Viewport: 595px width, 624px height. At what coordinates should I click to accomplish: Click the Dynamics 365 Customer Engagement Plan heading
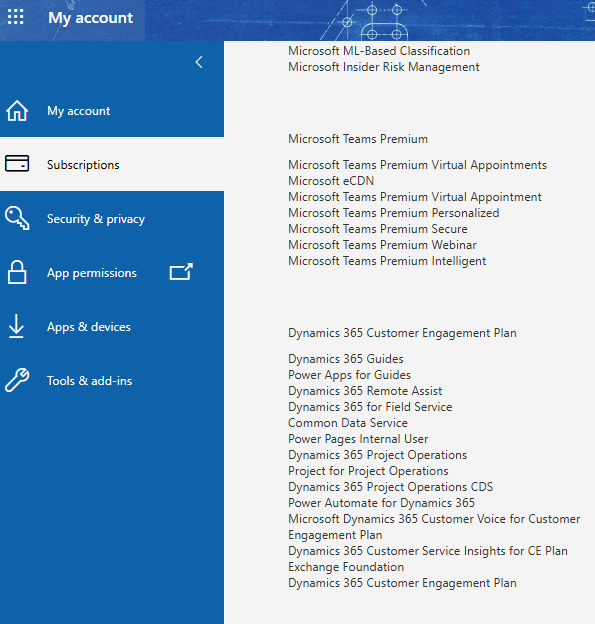[x=402, y=333]
